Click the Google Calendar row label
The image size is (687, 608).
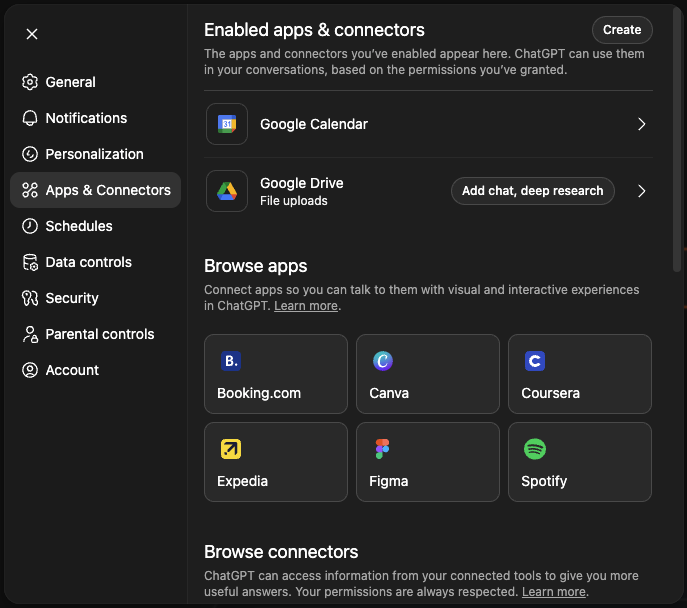tap(314, 124)
